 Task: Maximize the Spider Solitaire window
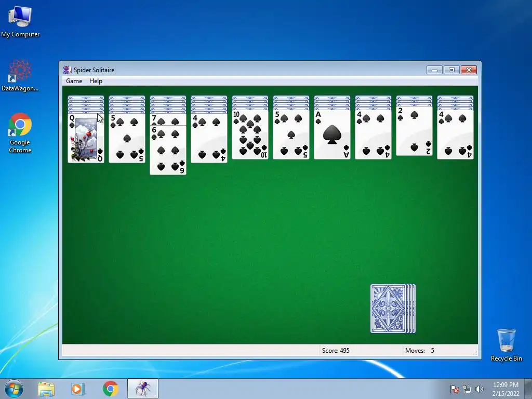coord(451,70)
